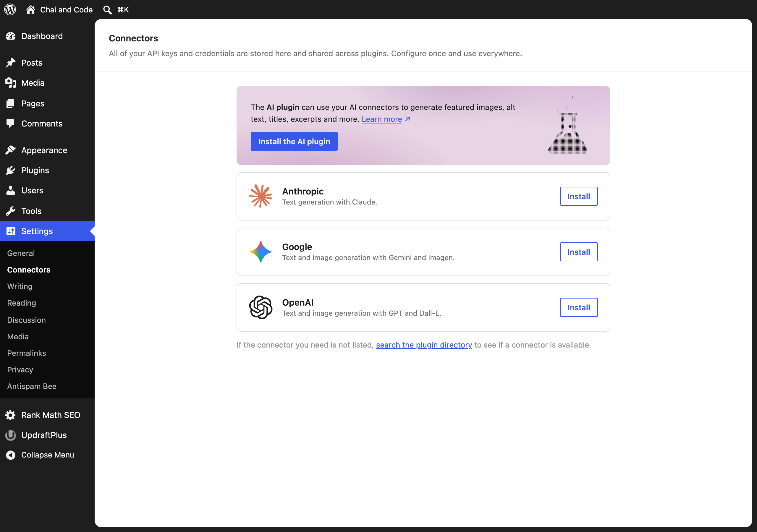Image resolution: width=757 pixels, height=532 pixels.
Task: Click the OpenAI knot logo
Action: click(261, 307)
